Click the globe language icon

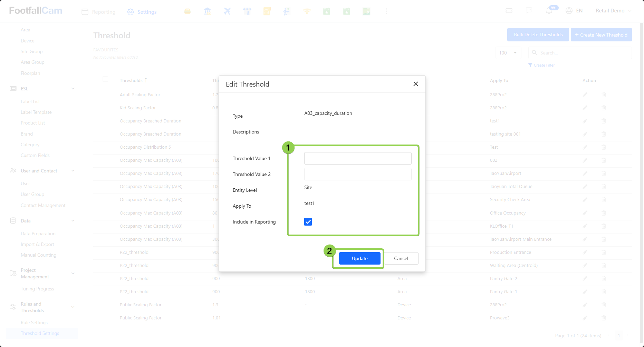point(569,11)
